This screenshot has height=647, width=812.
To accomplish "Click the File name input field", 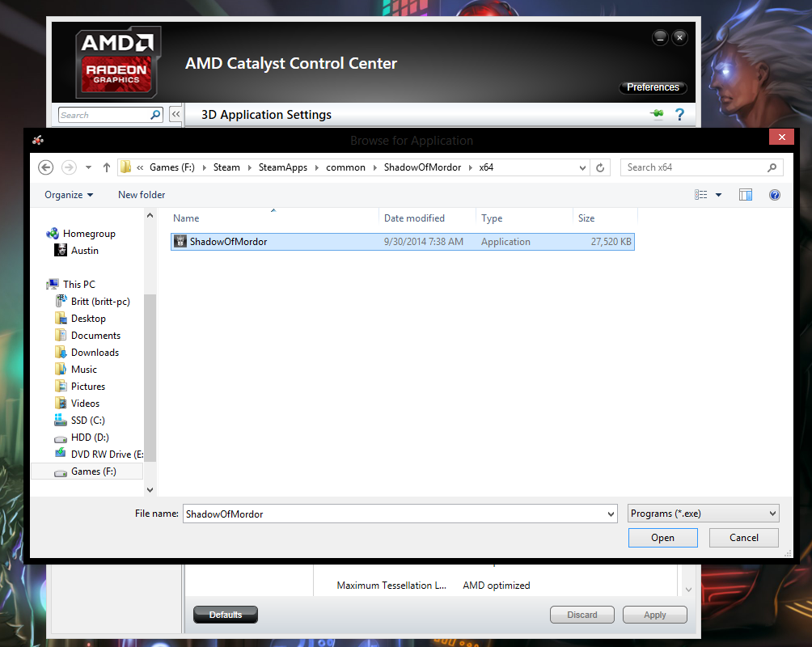I will (x=394, y=514).
